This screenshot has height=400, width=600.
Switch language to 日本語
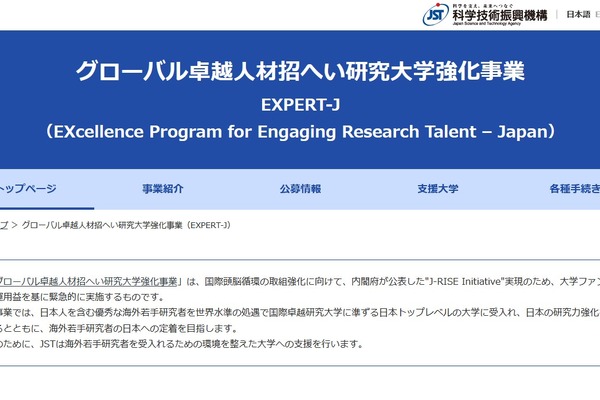pyautogui.click(x=578, y=15)
